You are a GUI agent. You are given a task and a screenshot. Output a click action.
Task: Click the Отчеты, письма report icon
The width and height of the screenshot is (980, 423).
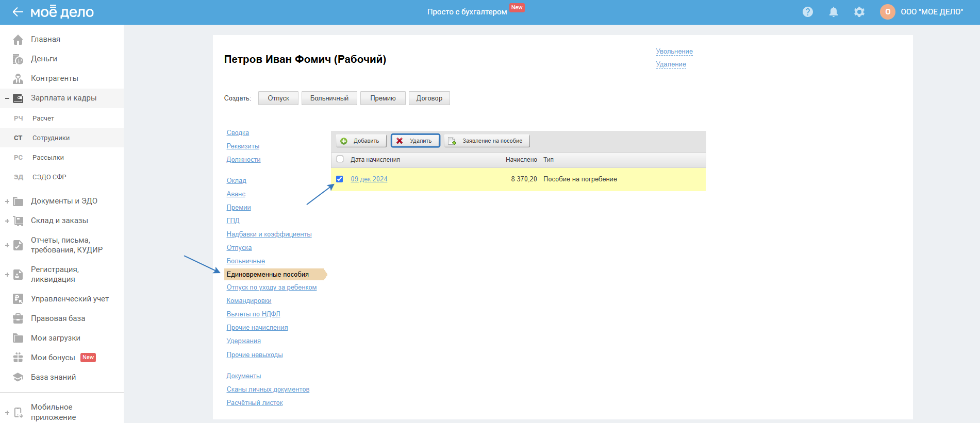(x=18, y=245)
